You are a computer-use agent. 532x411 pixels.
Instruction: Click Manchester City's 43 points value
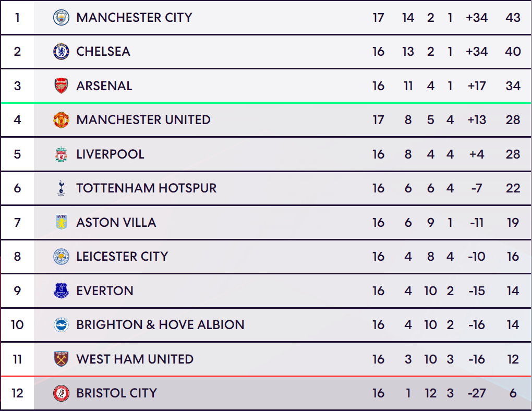click(x=513, y=18)
